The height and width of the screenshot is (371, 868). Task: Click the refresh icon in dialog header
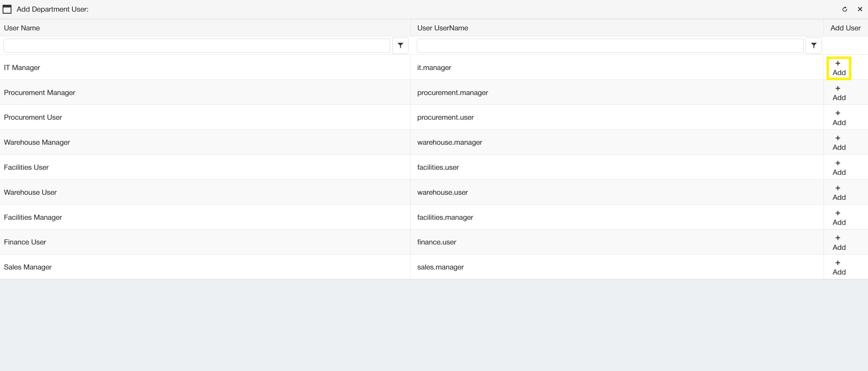(844, 9)
